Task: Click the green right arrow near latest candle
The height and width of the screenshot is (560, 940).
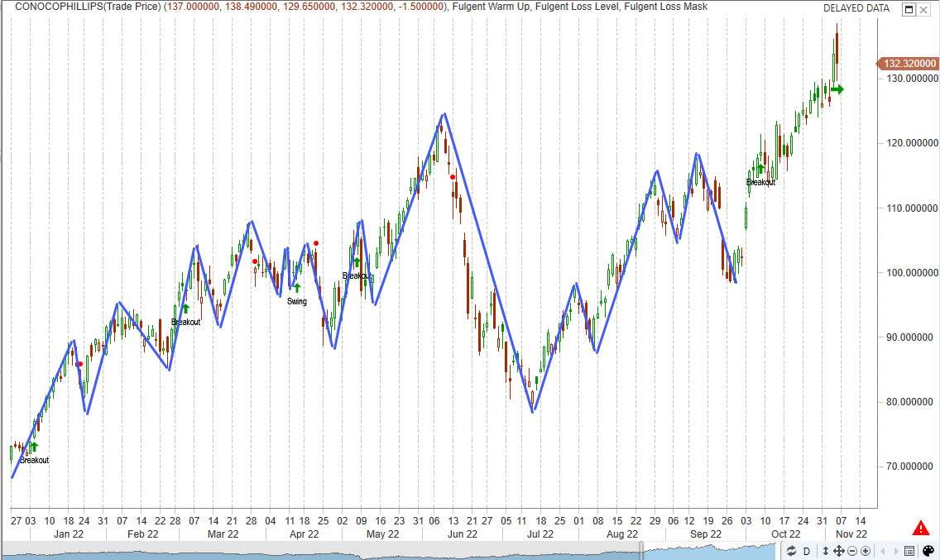Action: (x=837, y=89)
